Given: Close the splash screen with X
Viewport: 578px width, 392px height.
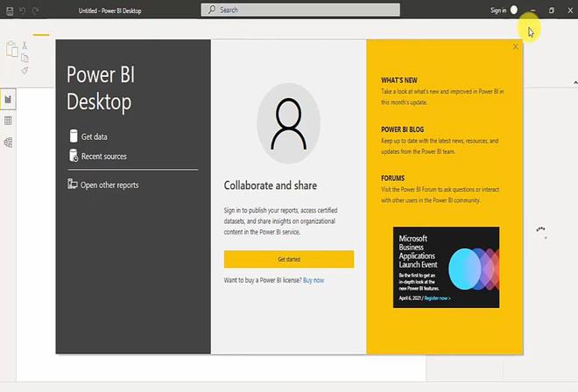Looking at the screenshot, I should click(515, 46).
